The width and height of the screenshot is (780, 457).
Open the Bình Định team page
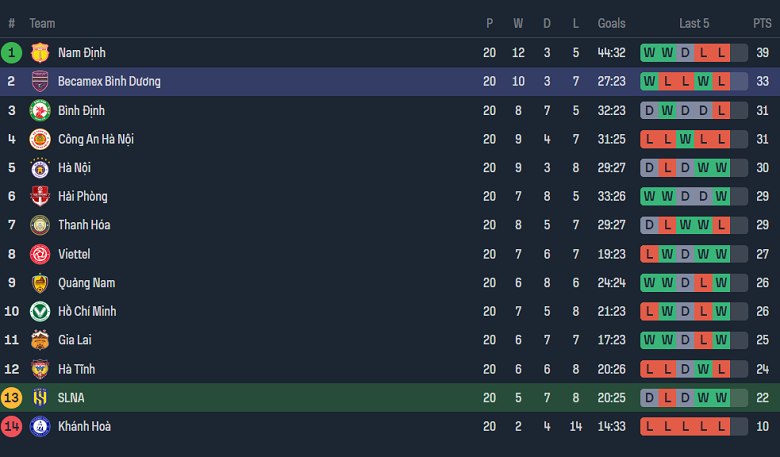click(81, 111)
